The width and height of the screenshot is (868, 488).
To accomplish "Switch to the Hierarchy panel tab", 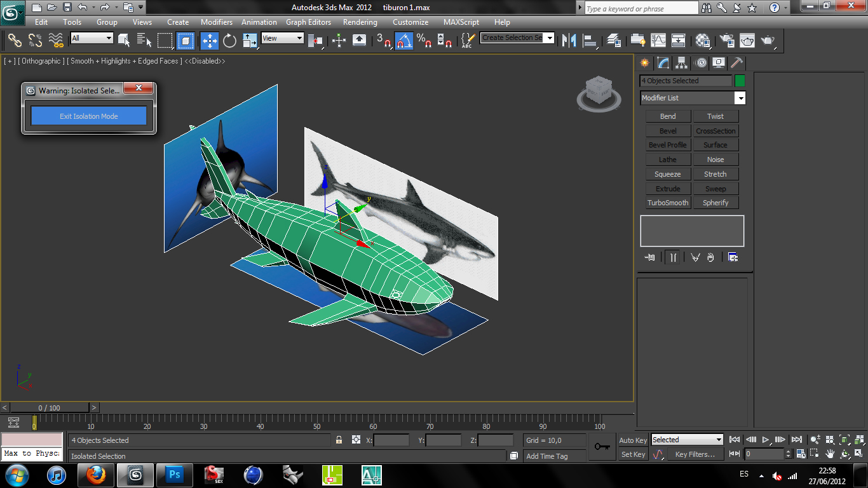I will tap(682, 63).
